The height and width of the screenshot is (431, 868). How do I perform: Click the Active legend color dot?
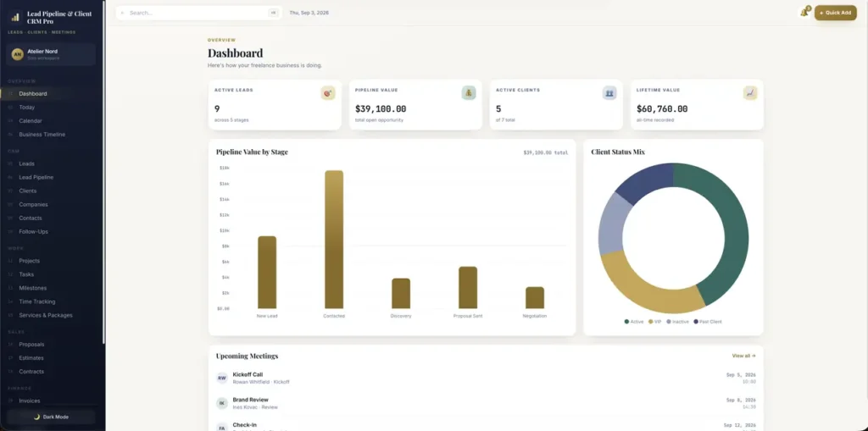[626, 322]
